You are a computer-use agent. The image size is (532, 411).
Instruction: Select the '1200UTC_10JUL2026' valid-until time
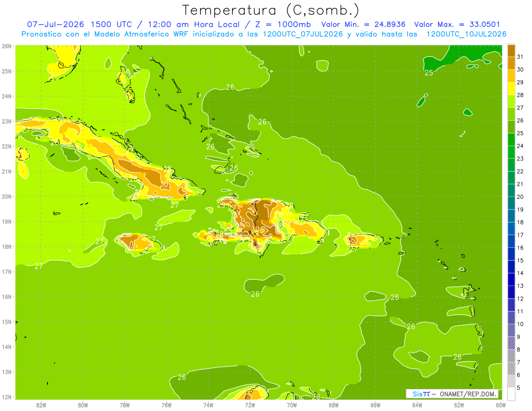(x=466, y=34)
